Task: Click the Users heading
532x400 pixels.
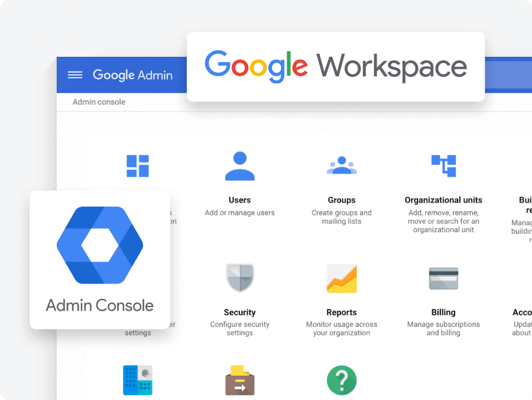Action: [x=239, y=200]
